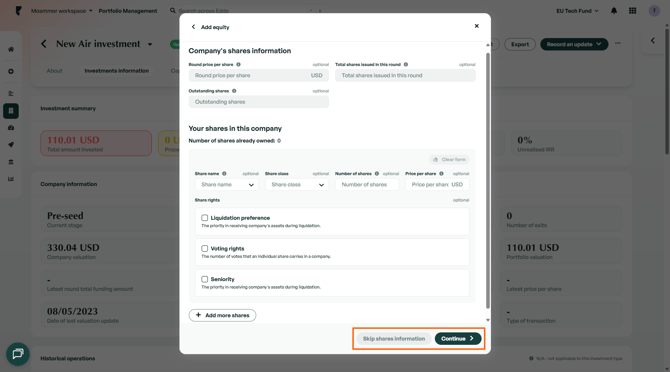The height and width of the screenshot is (372, 670).
Task: Show info for Outstanding shares
Action: [234, 91]
